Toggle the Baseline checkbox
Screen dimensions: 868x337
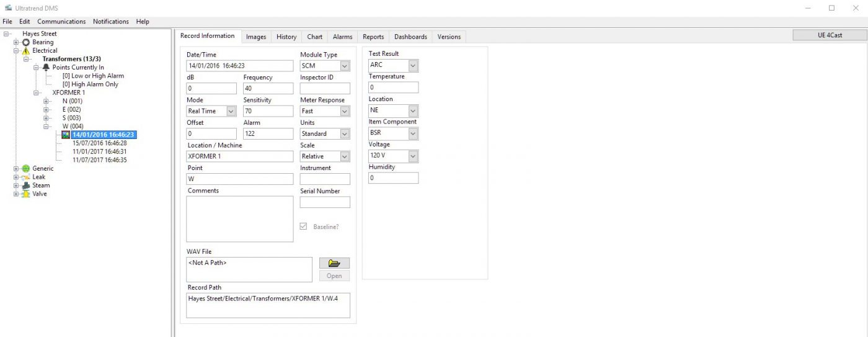303,227
